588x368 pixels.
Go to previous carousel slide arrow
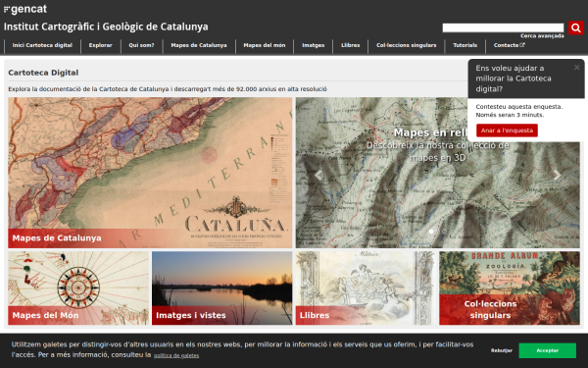(x=318, y=175)
